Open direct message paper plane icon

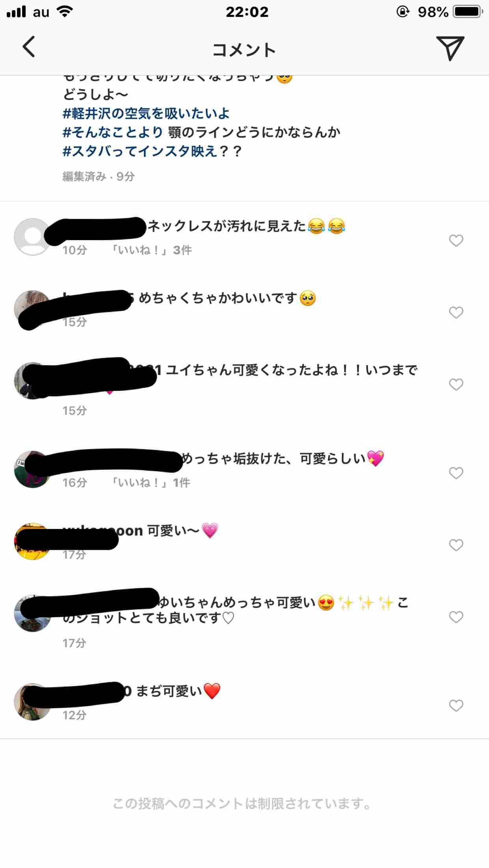click(450, 48)
